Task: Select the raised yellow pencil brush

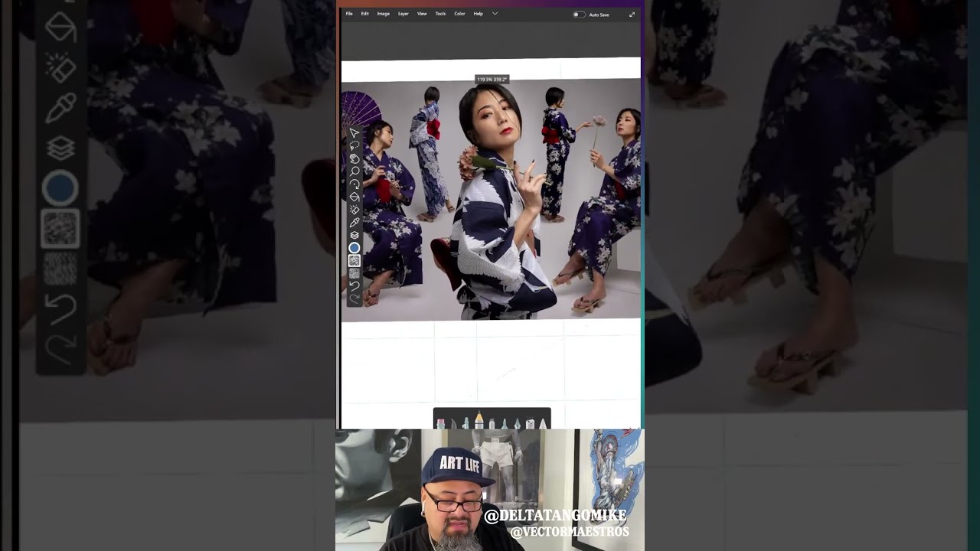Action: pos(479,419)
